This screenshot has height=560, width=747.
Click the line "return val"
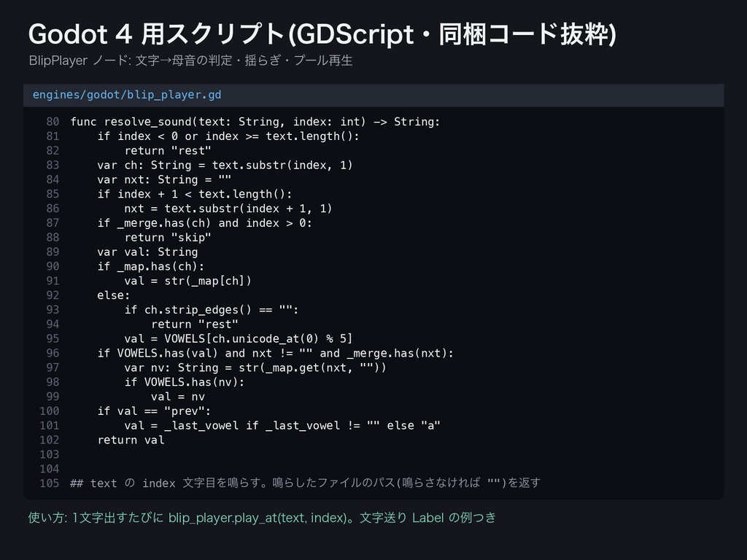point(131,440)
